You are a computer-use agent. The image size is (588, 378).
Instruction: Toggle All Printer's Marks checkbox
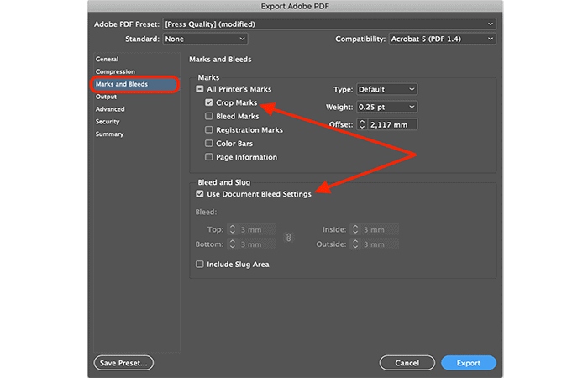click(200, 89)
